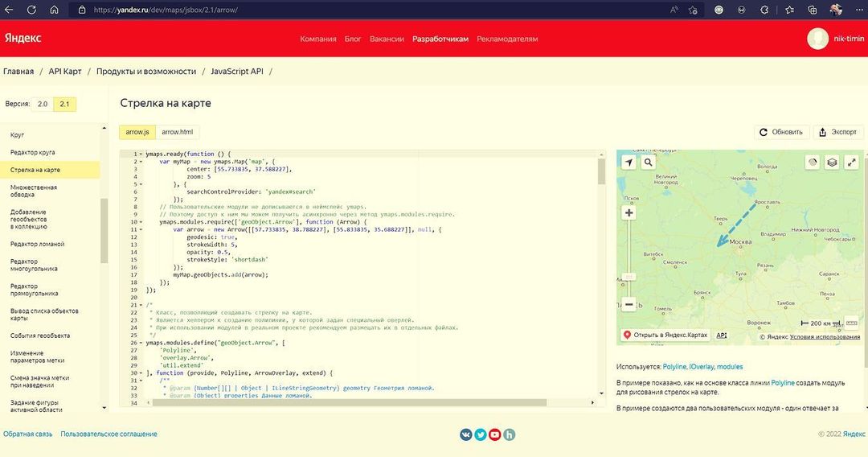
Task: Open the browser profile avatar
Action: [x=836, y=10]
